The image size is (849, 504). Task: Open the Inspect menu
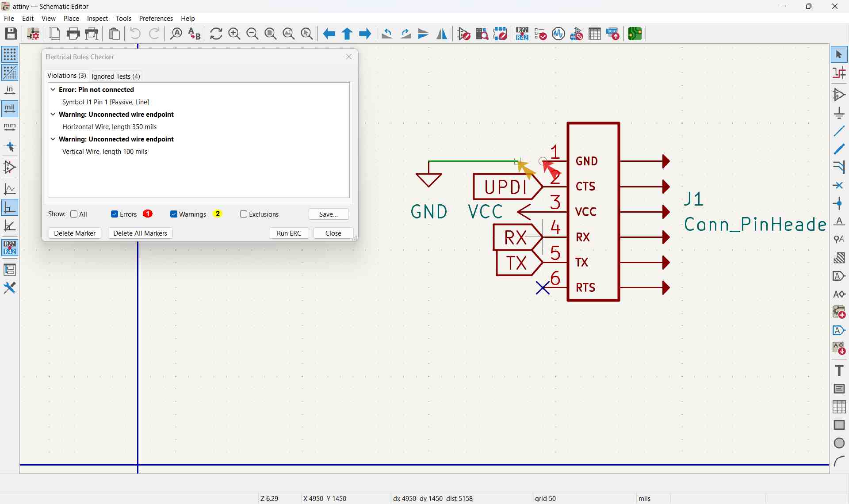(97, 19)
